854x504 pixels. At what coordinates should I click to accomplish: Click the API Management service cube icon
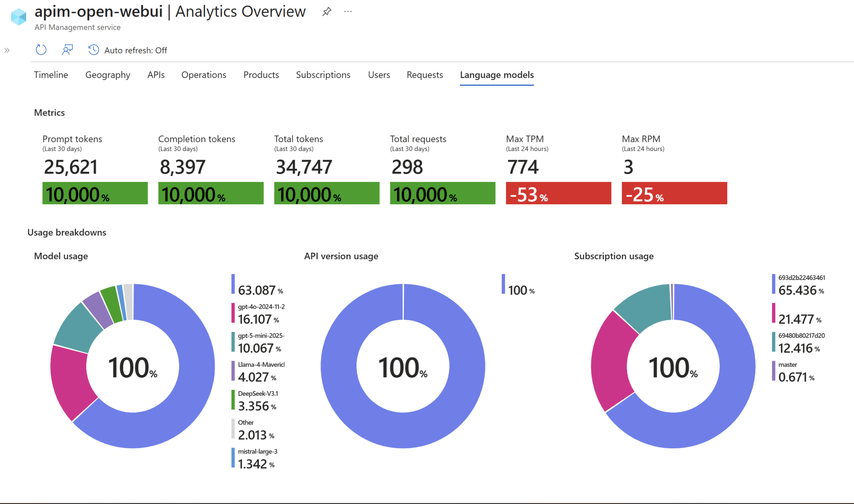[18, 17]
